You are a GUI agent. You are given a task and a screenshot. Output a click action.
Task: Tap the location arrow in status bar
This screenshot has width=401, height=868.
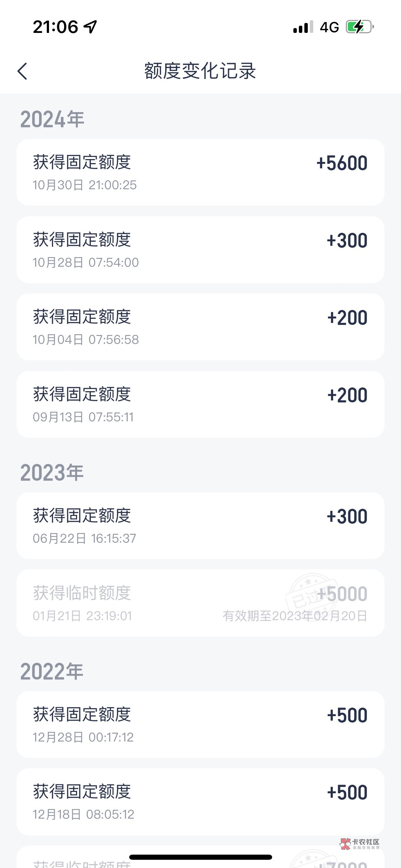(x=90, y=27)
